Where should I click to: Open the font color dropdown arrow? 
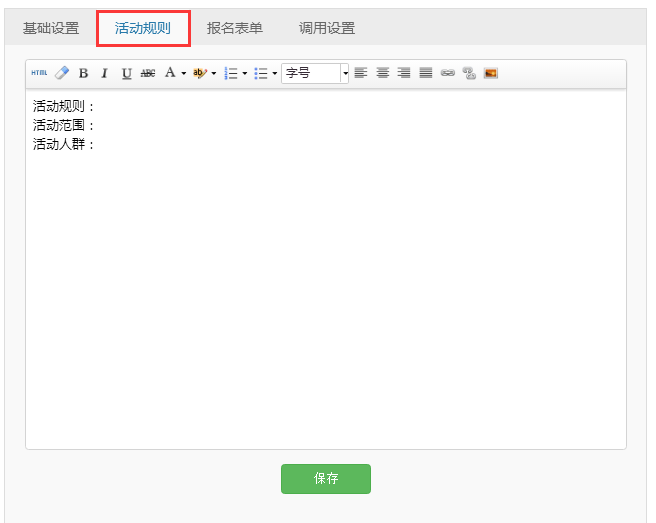[183, 73]
